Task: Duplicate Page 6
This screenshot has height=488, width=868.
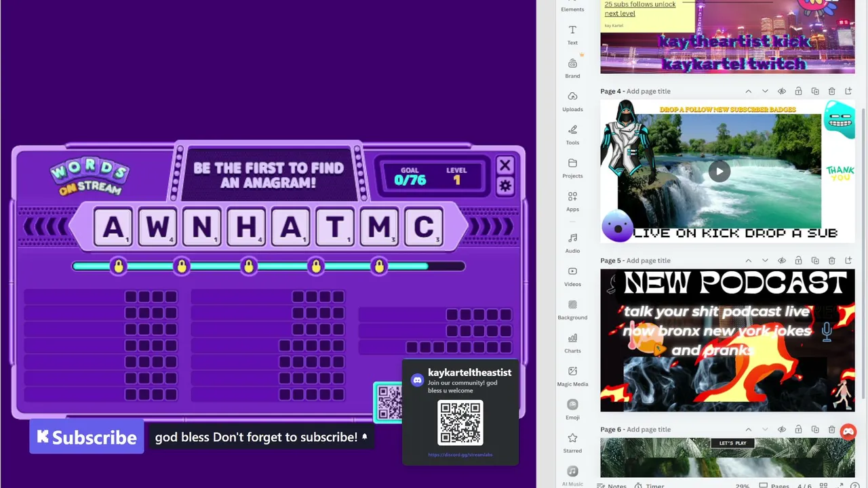Action: (815, 430)
